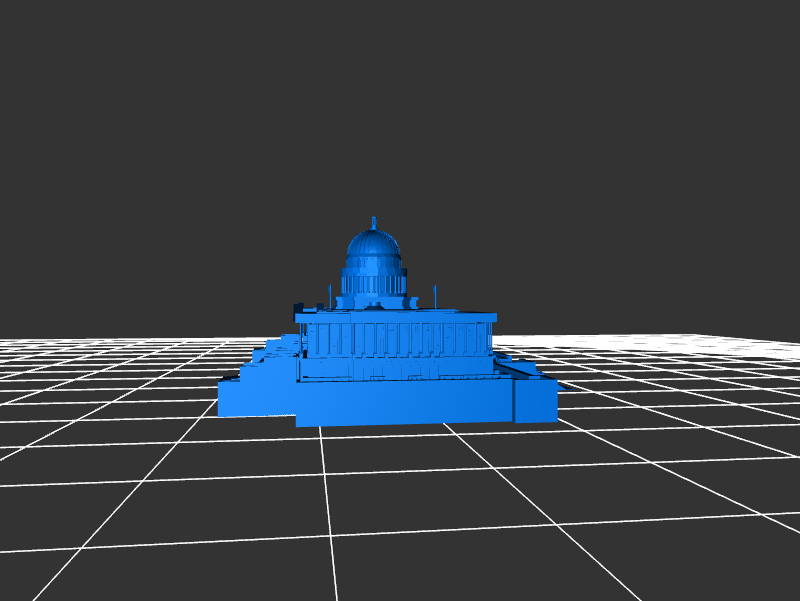Click the grid floor at bottom right corner
The width and height of the screenshot is (800, 601).
tap(740, 560)
